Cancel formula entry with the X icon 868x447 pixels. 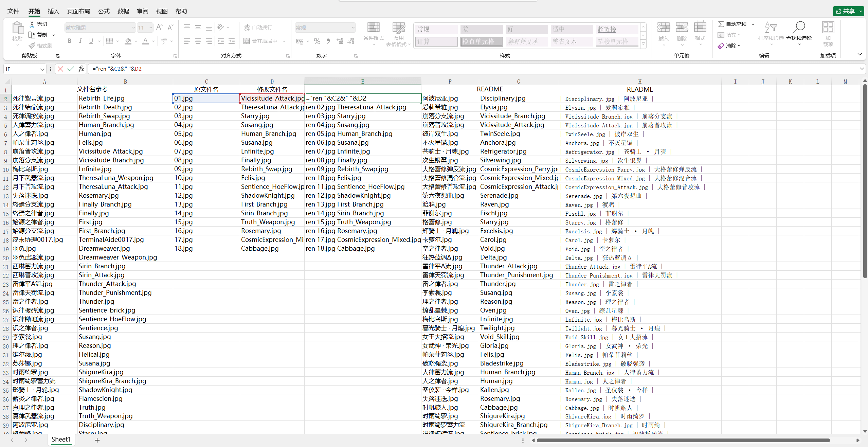[60, 69]
